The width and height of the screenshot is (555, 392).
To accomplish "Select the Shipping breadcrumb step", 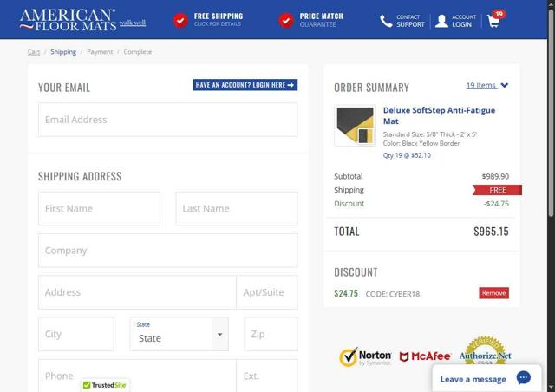I will pyautogui.click(x=63, y=52).
